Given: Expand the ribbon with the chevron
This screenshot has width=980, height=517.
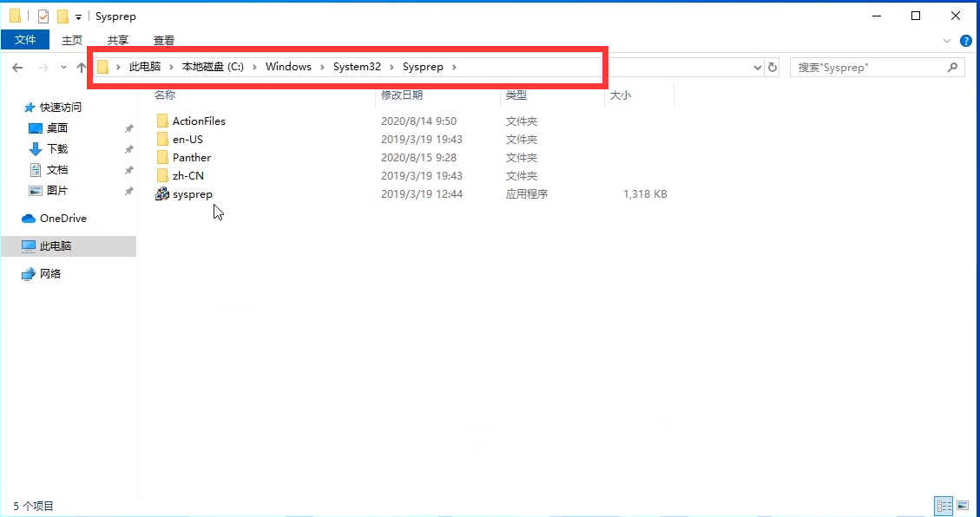Looking at the screenshot, I should [x=946, y=42].
